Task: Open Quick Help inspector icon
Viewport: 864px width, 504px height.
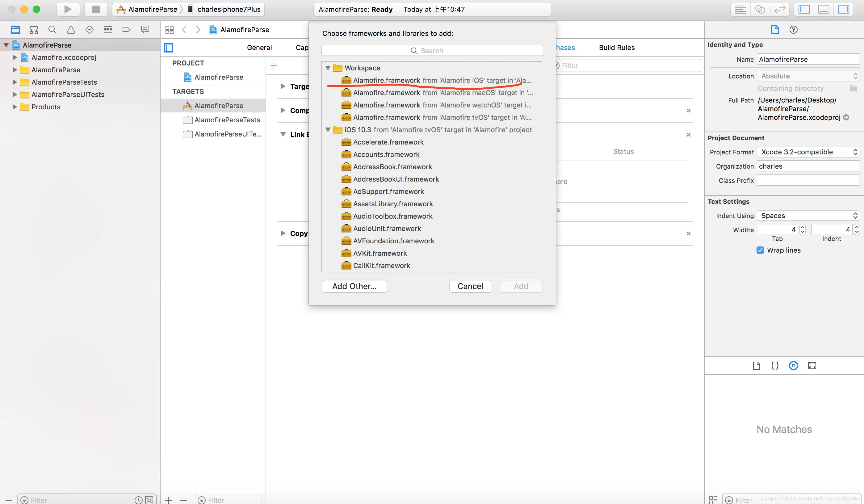Action: coord(793,29)
